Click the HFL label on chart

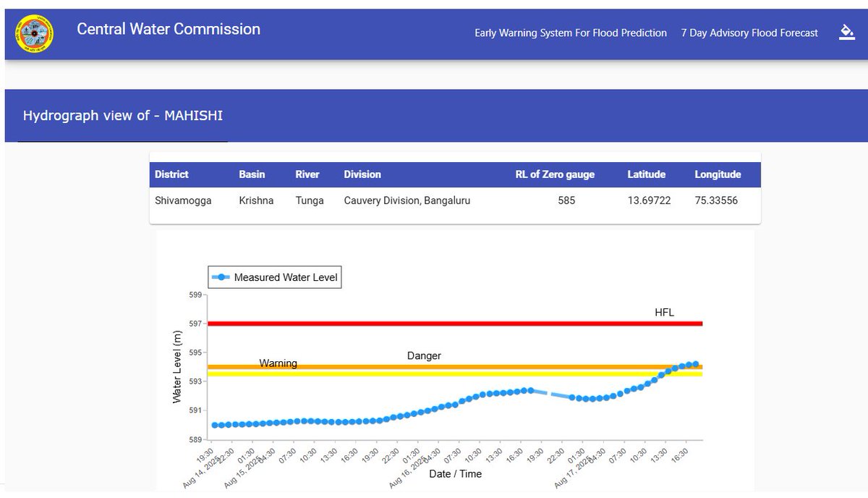coord(664,312)
